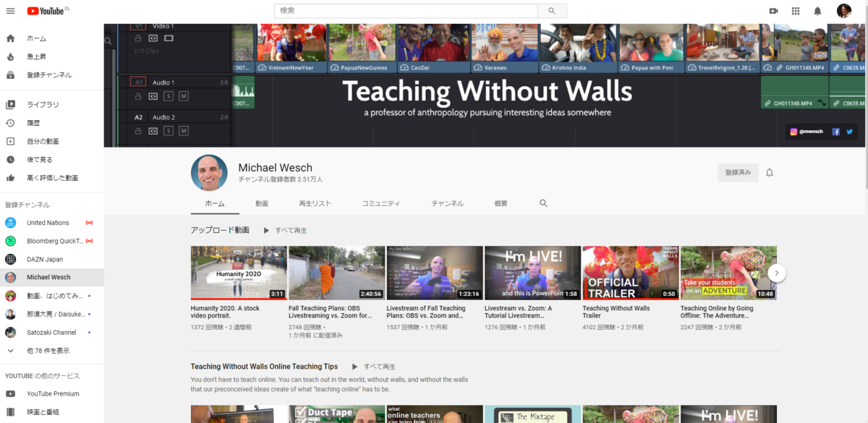Image resolution: width=868 pixels, height=423 pixels.
Task: Play the I'm LIVE! 1:58 thumbnail
Action: pyautogui.click(x=532, y=273)
